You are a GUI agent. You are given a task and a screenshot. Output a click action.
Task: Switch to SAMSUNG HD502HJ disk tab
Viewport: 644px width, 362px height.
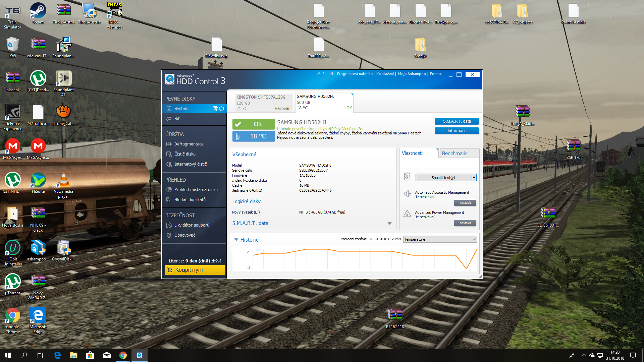[324, 102]
